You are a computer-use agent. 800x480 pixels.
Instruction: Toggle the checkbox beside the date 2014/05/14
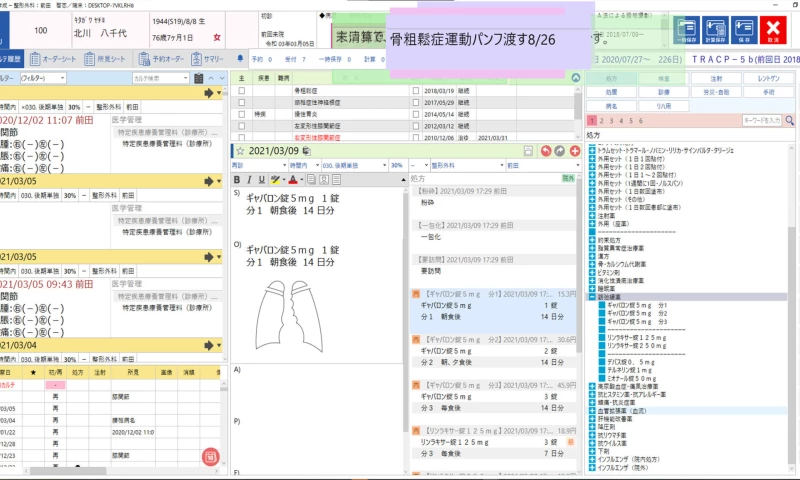416,114
